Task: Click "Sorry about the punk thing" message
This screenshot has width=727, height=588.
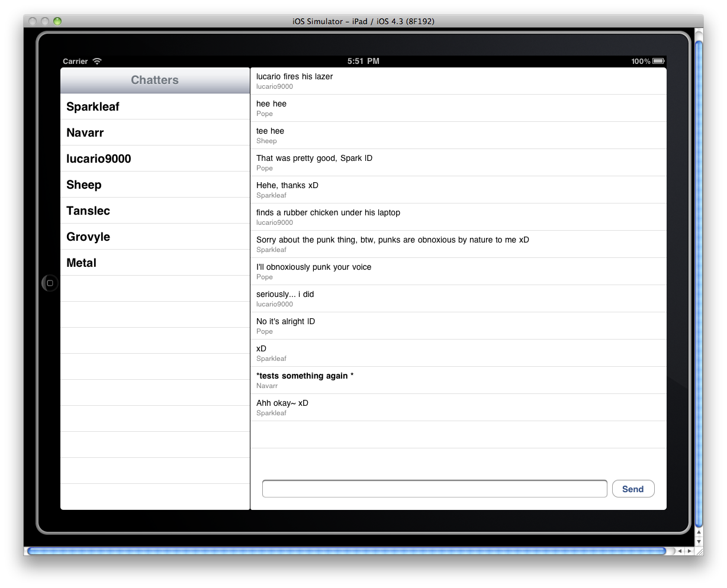Action: [458, 244]
